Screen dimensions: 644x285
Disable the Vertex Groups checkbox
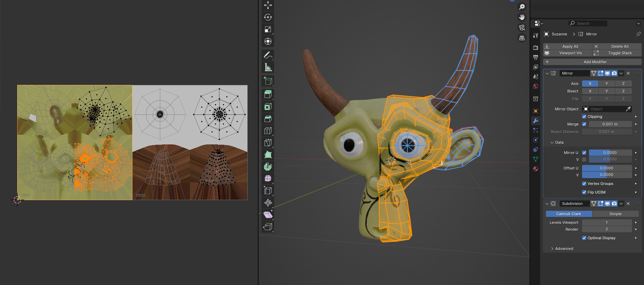click(584, 184)
